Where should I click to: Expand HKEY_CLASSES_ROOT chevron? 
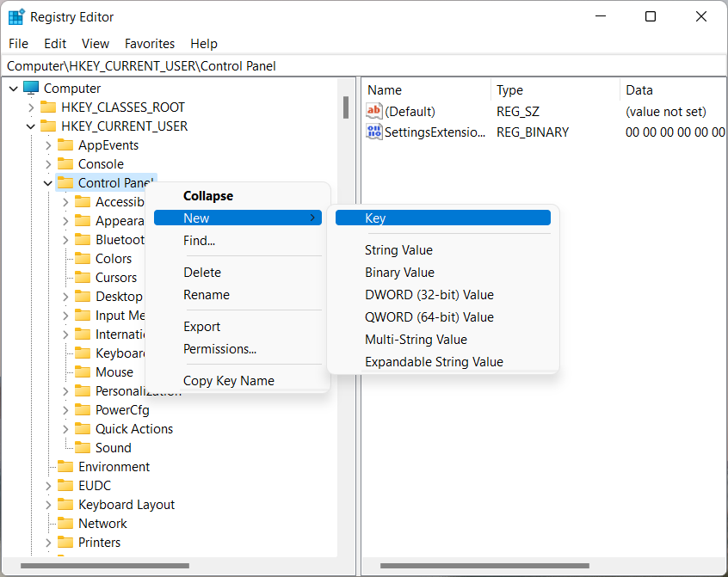31,107
